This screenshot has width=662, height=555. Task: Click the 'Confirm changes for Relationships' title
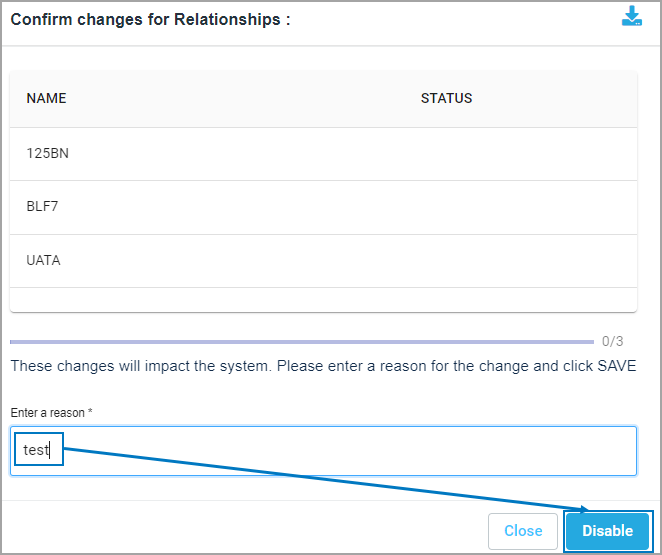click(x=150, y=19)
